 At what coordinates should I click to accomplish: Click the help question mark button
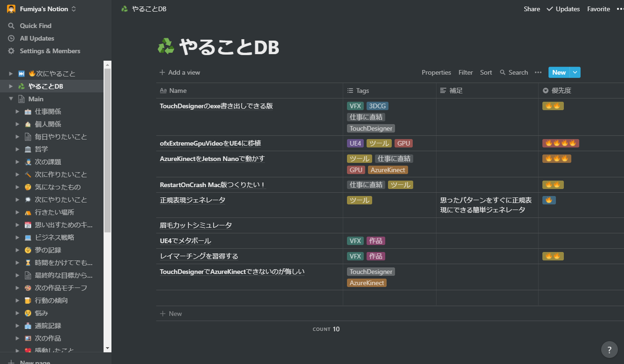point(609,349)
